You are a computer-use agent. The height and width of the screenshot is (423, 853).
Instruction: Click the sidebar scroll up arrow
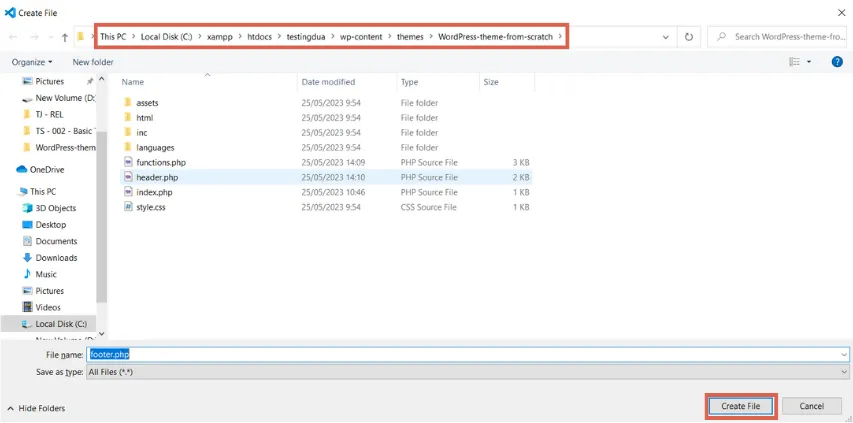(101, 79)
